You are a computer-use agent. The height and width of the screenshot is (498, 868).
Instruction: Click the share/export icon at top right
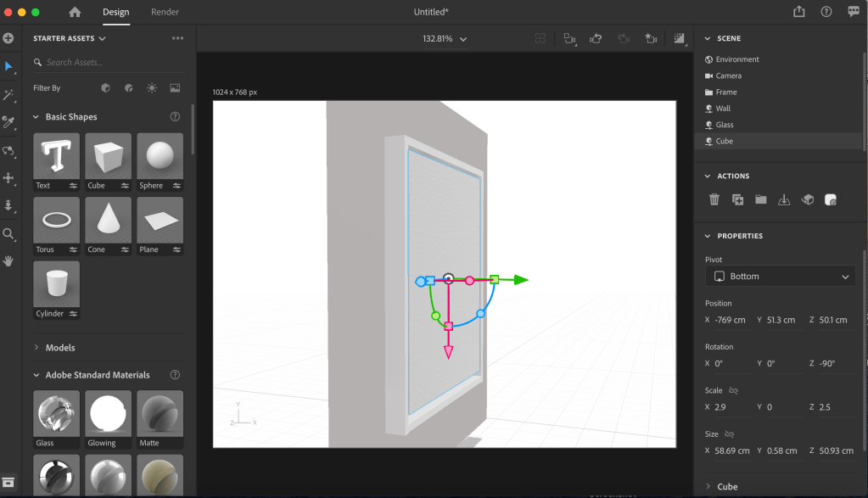pyautogui.click(x=798, y=12)
